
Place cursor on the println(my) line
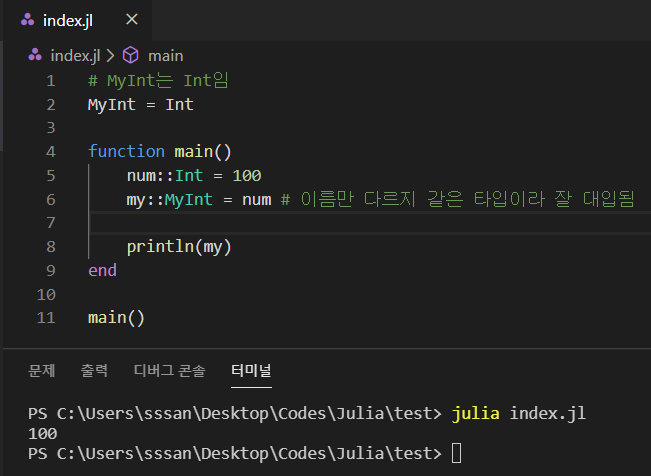pyautogui.click(x=186, y=247)
